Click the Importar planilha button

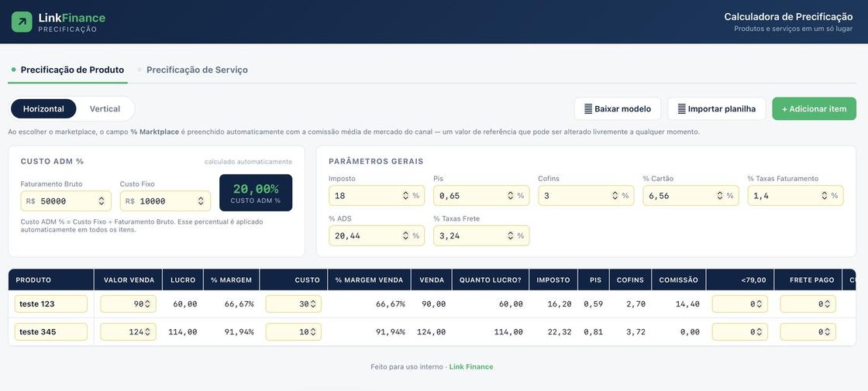[x=716, y=109]
